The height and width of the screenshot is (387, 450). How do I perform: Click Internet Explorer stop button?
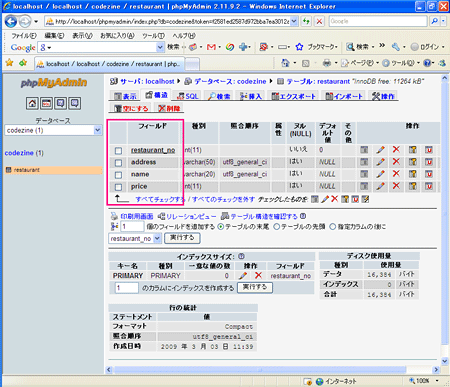pyautogui.click(x=319, y=22)
